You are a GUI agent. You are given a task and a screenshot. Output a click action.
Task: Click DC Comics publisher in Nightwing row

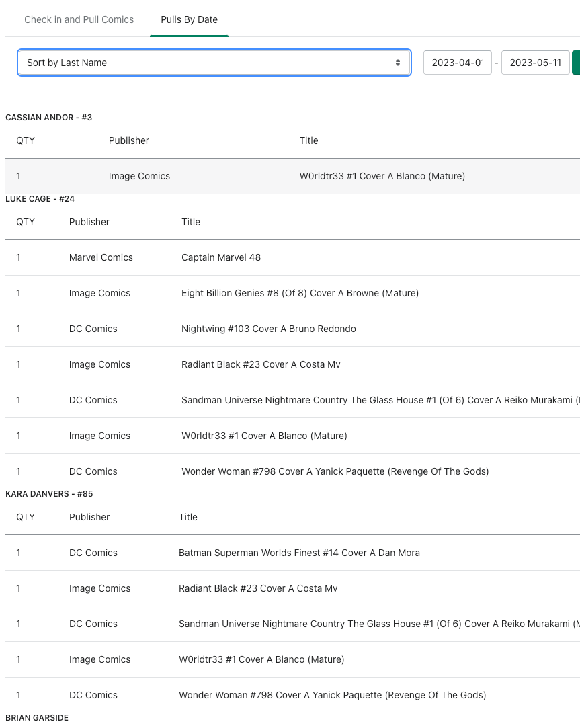coord(93,329)
